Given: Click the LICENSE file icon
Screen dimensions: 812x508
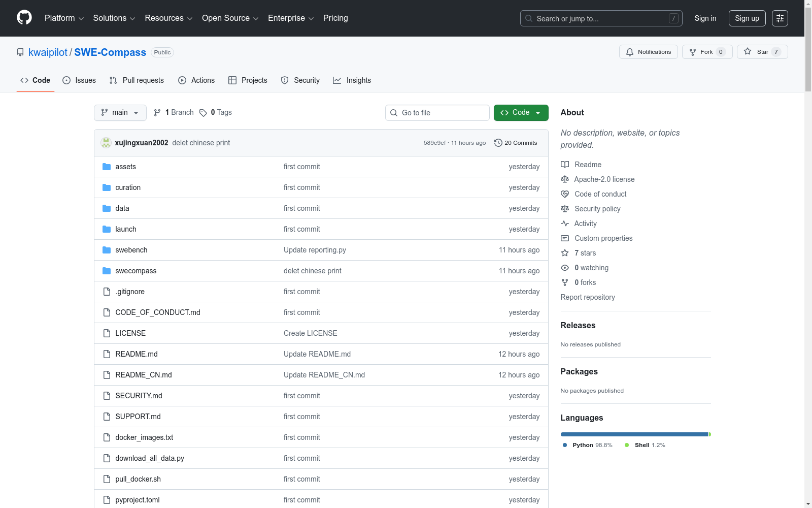Looking at the screenshot, I should point(107,333).
